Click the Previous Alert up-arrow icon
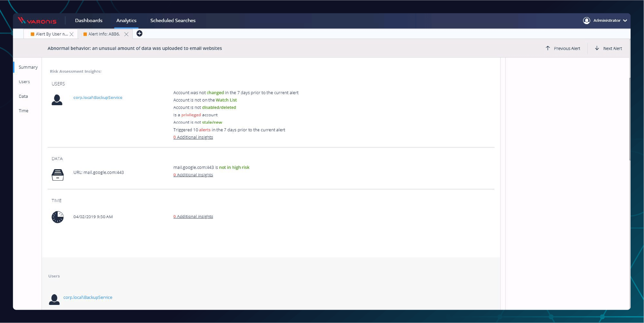644x323 pixels. click(548, 48)
